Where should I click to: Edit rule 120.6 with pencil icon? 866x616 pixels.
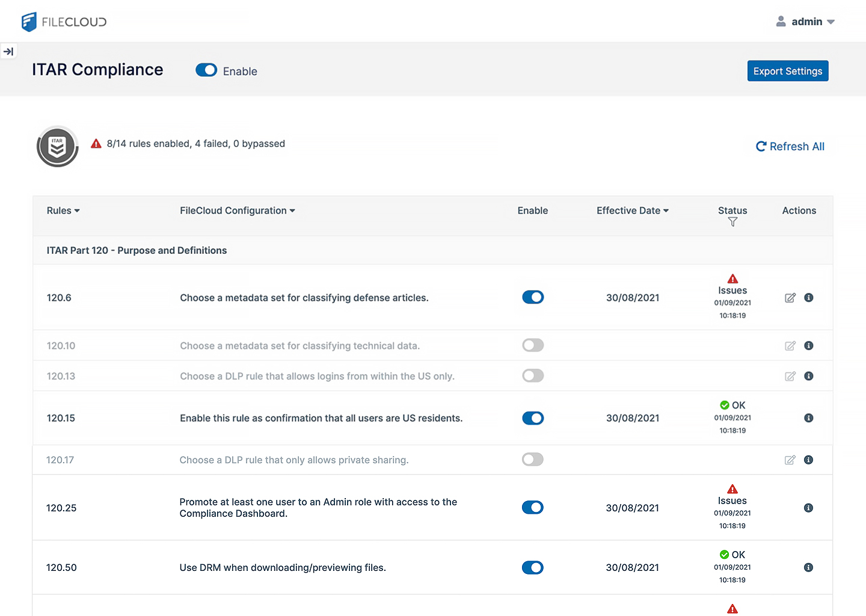click(790, 298)
